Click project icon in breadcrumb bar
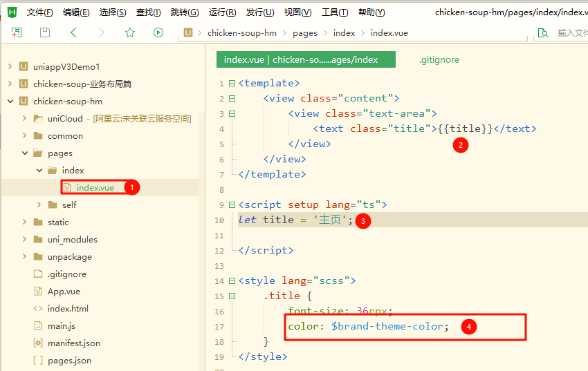This screenshot has height=371, width=588. (188, 32)
